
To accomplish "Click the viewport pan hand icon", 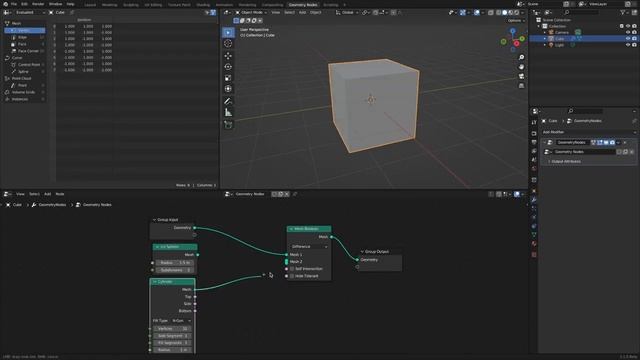I will [521, 67].
